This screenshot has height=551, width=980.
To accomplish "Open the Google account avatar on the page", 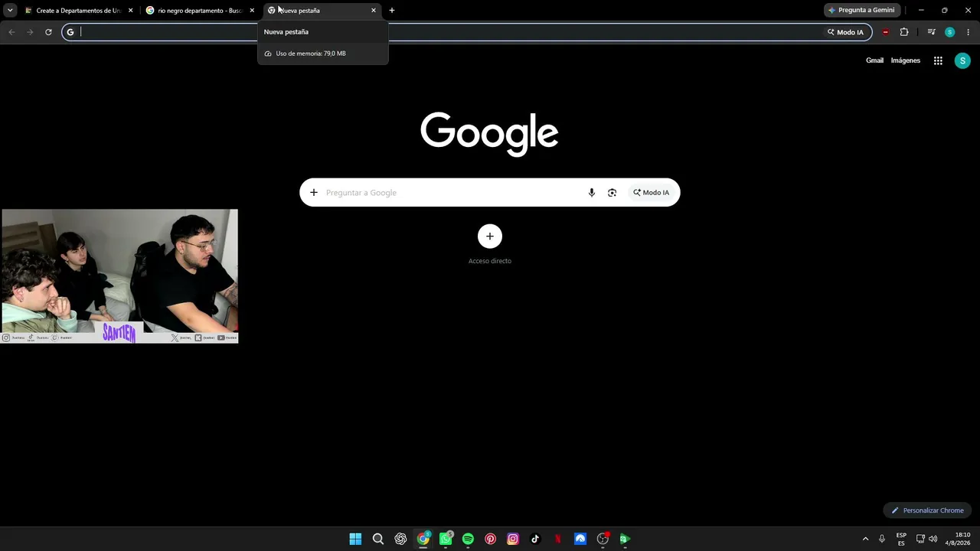I will pos(962,61).
